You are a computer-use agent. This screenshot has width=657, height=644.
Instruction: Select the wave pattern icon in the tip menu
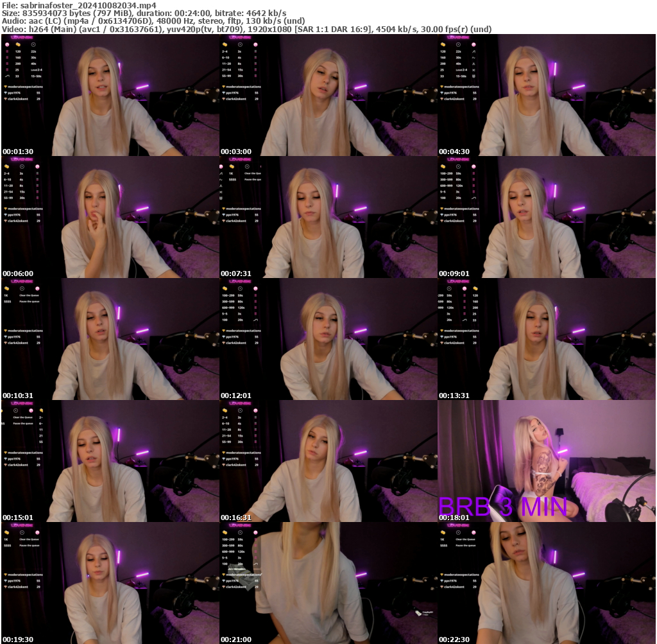point(7,76)
